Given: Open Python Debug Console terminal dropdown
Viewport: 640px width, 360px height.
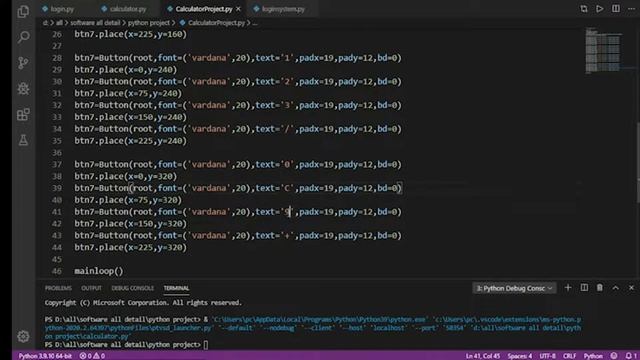Looking at the screenshot, I should (x=514, y=288).
